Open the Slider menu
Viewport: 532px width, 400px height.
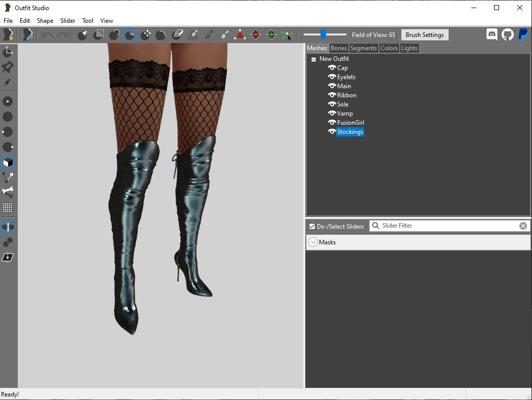[x=67, y=21]
